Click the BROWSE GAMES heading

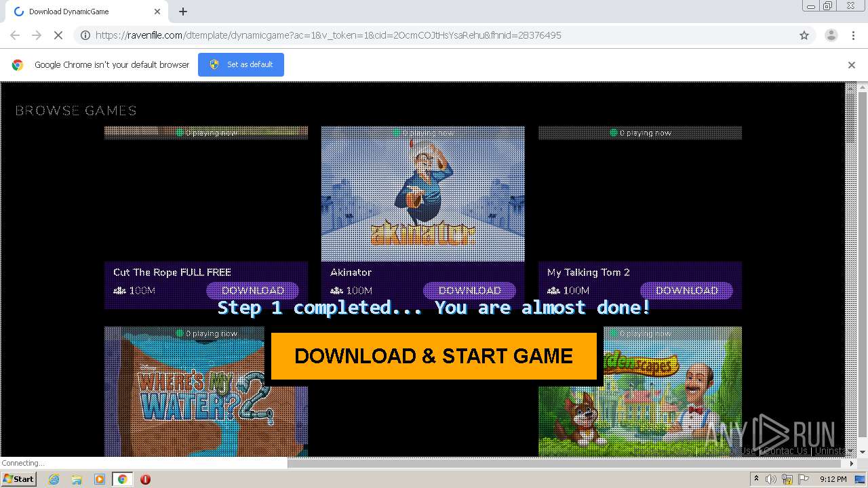[x=76, y=110]
